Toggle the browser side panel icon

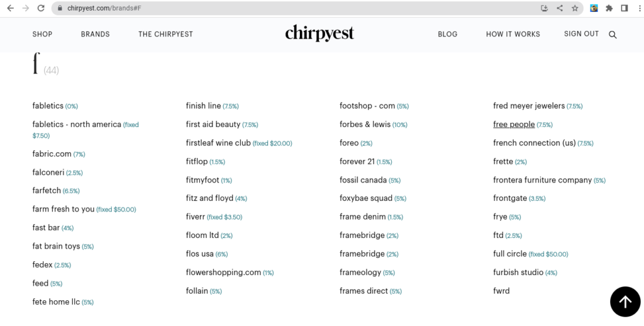[625, 8]
